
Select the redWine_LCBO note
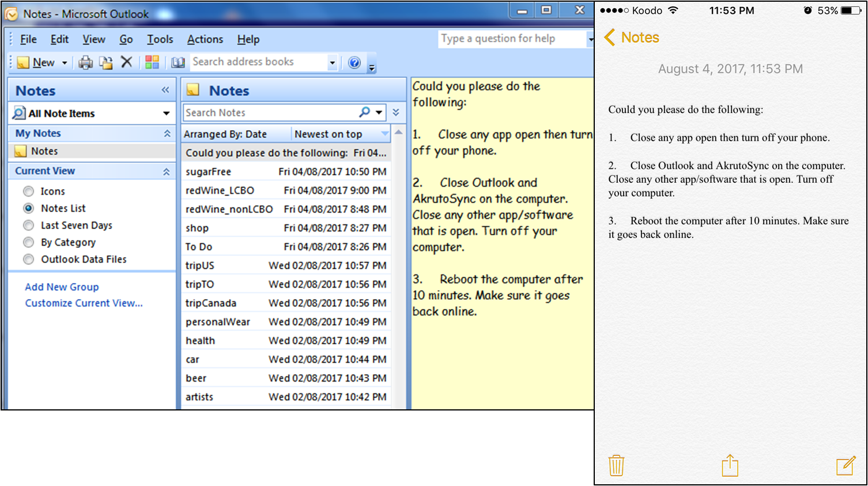(x=286, y=190)
